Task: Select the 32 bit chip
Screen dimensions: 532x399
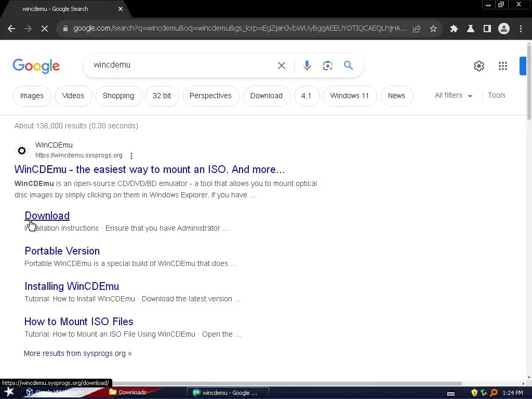Action: 162,96
